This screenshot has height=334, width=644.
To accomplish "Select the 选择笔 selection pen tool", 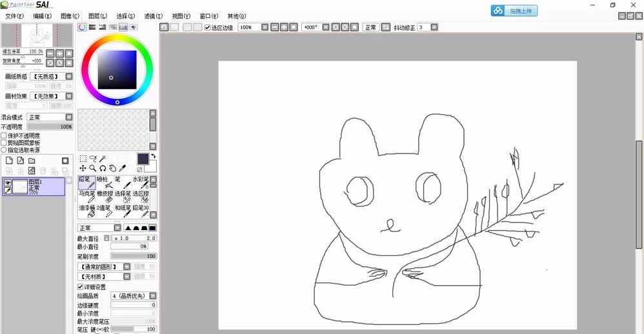I will point(123,197).
